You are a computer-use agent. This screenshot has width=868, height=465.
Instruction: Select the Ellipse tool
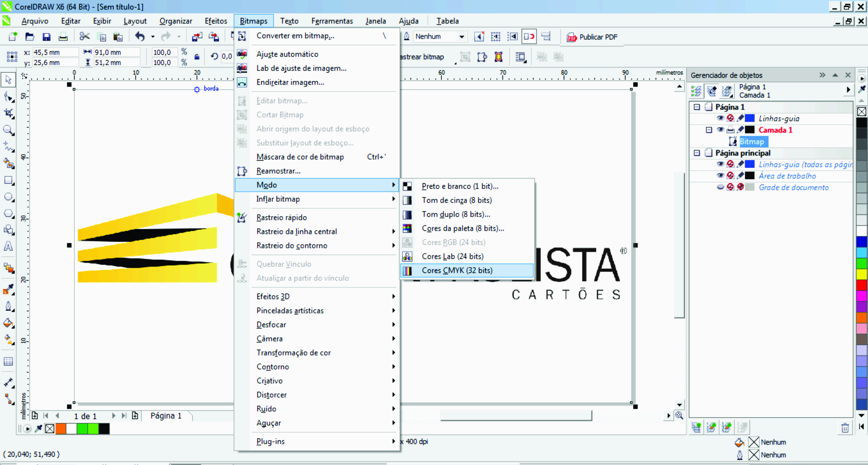8,197
